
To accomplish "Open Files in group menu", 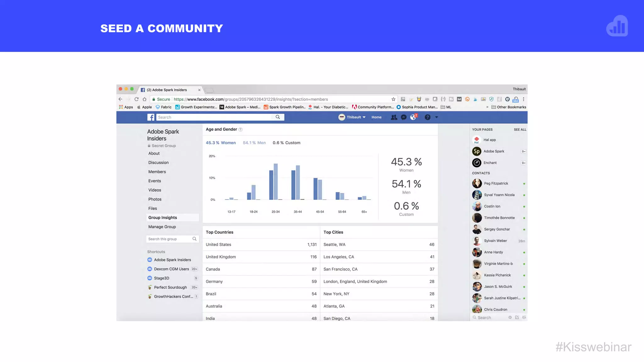I will pos(153,208).
